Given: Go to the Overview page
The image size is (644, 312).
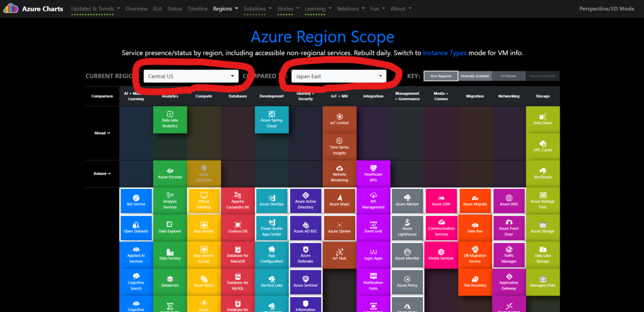Looking at the screenshot, I should click(136, 9).
